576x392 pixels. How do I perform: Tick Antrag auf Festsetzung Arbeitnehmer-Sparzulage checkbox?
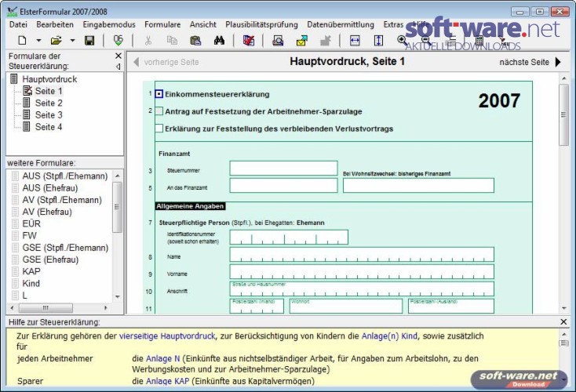coord(159,111)
